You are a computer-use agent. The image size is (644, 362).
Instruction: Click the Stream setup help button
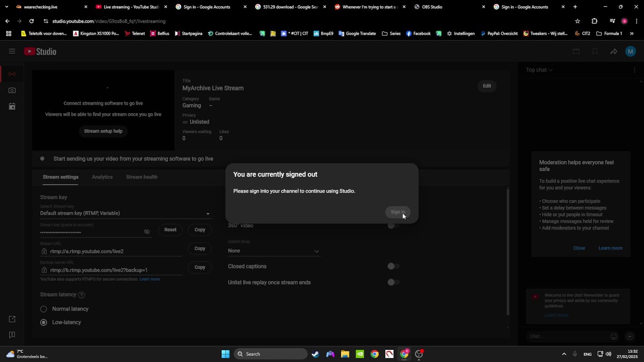(103, 131)
